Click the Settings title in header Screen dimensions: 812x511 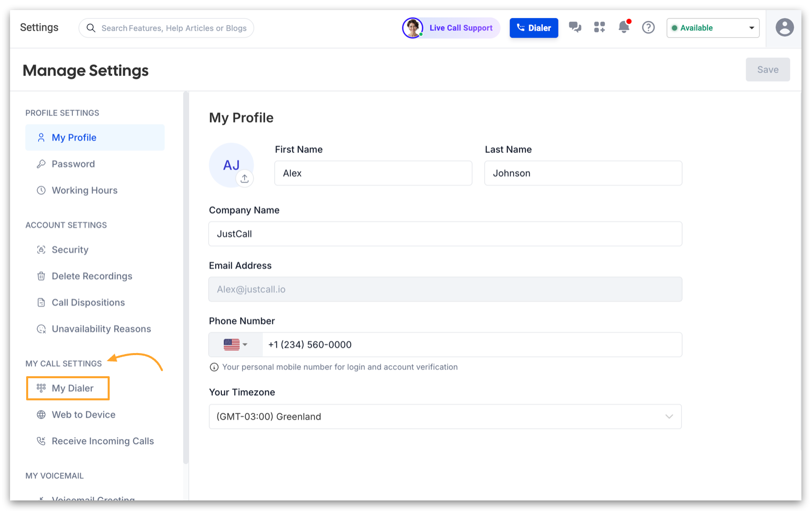click(x=39, y=27)
